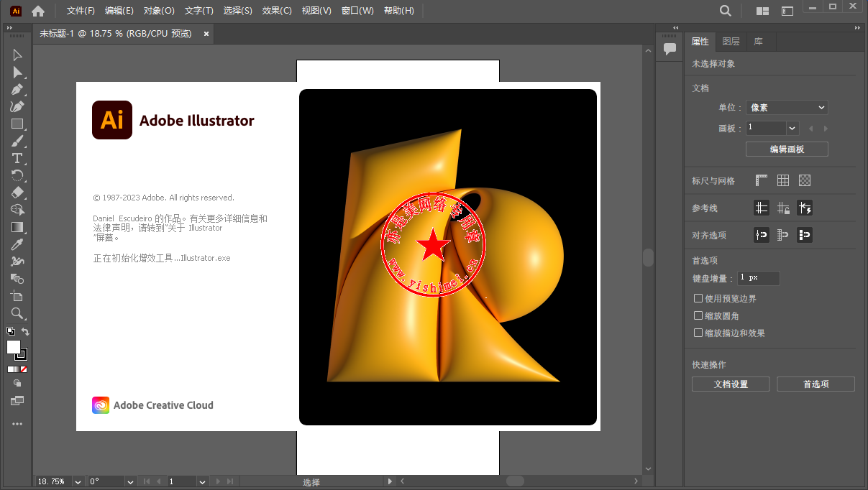Select the Eraser tool

coord(17,193)
